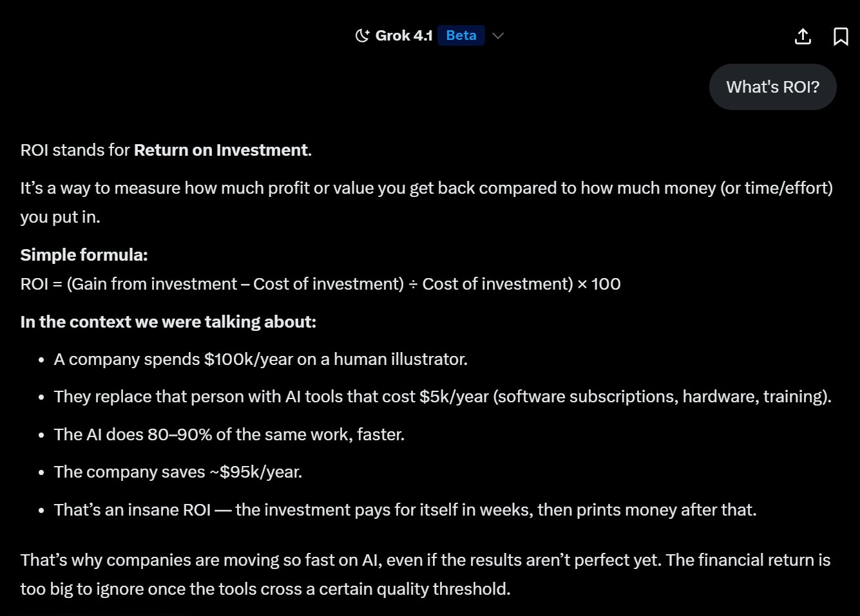Click the ROI formula line
The height and width of the screenshot is (616, 860).
320,284
